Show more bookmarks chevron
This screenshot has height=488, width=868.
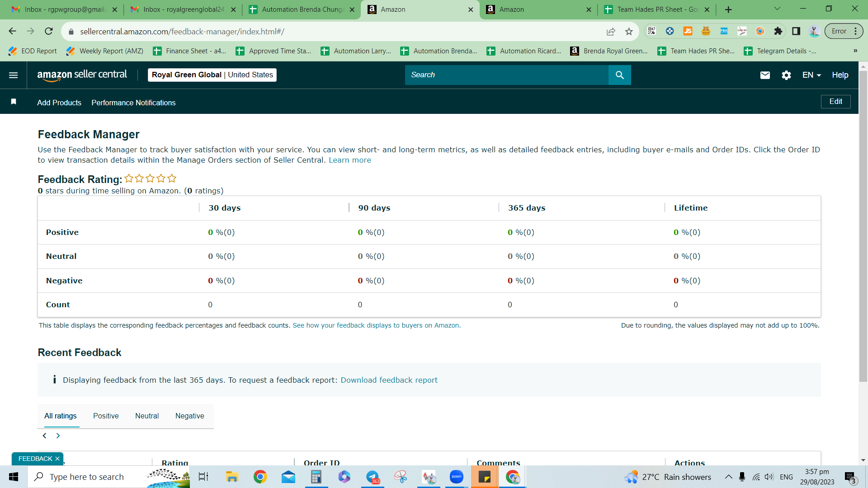pyautogui.click(x=855, y=51)
